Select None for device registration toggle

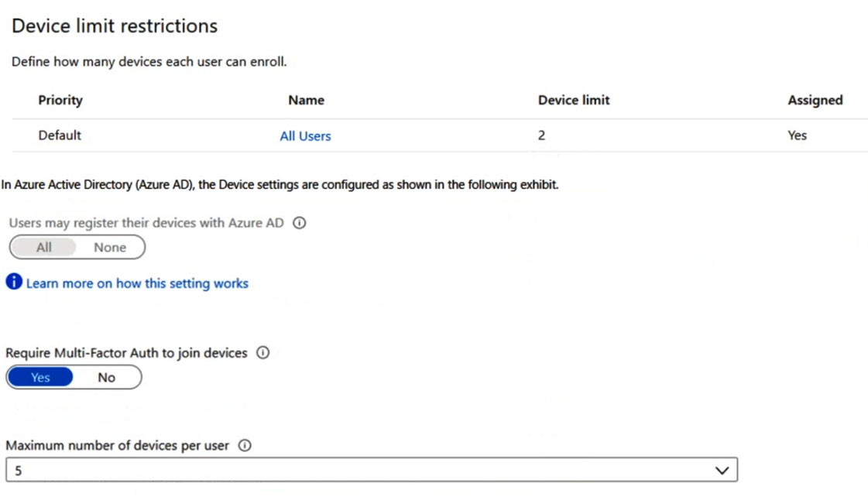point(110,247)
